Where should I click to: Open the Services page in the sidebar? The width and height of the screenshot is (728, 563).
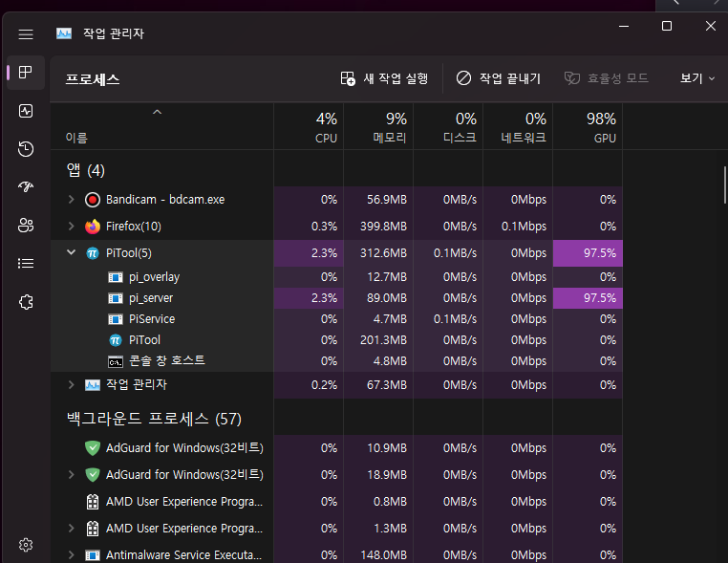tap(26, 302)
